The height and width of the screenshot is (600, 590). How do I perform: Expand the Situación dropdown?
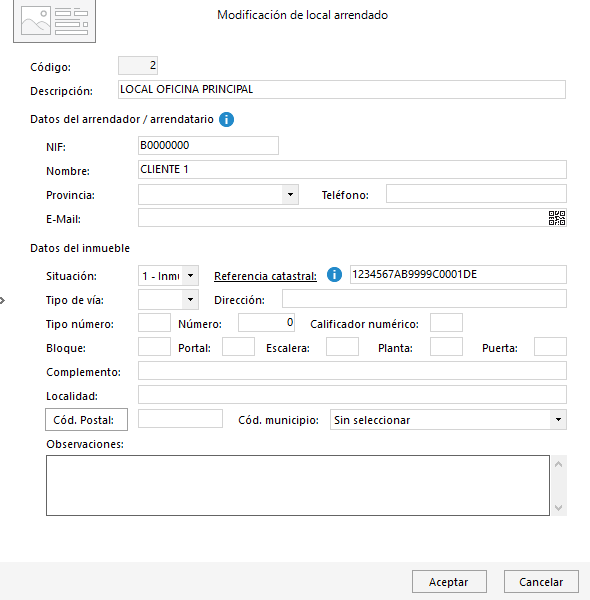coord(190,276)
